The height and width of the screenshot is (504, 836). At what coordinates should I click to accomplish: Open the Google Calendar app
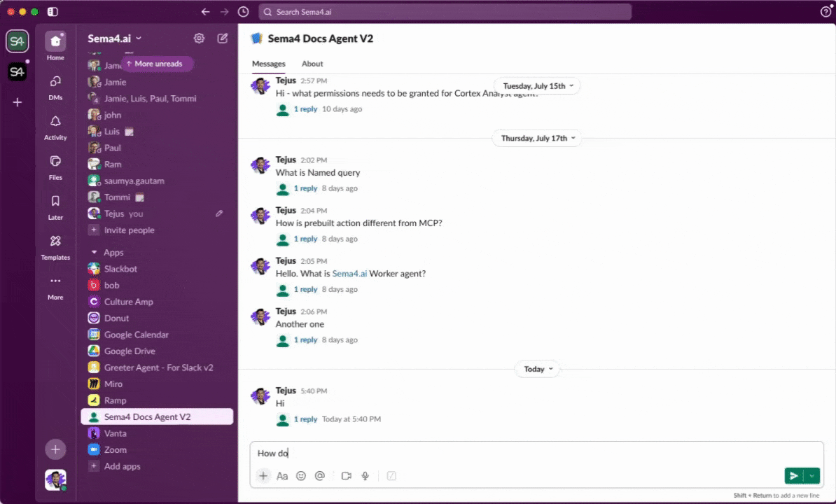(x=157, y=335)
